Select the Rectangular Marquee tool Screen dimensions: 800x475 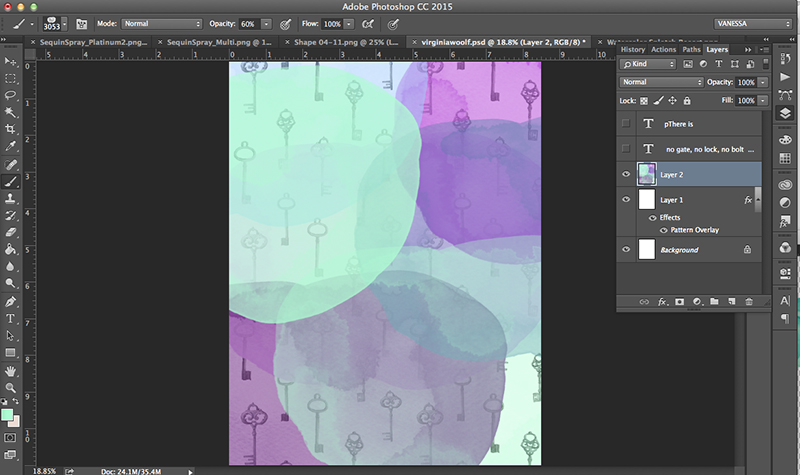click(10, 79)
